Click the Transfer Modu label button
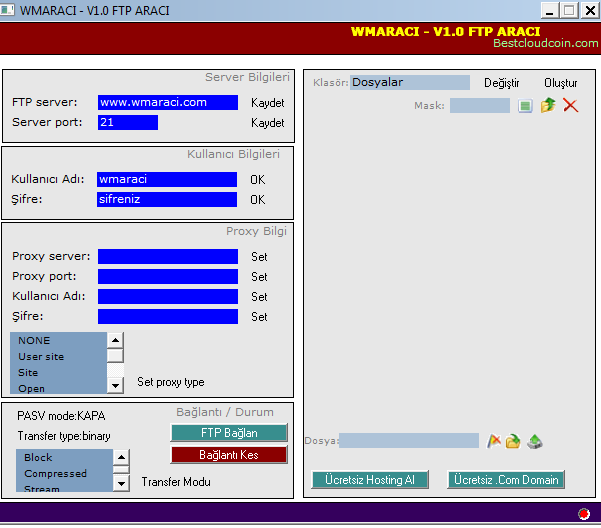 click(x=176, y=482)
